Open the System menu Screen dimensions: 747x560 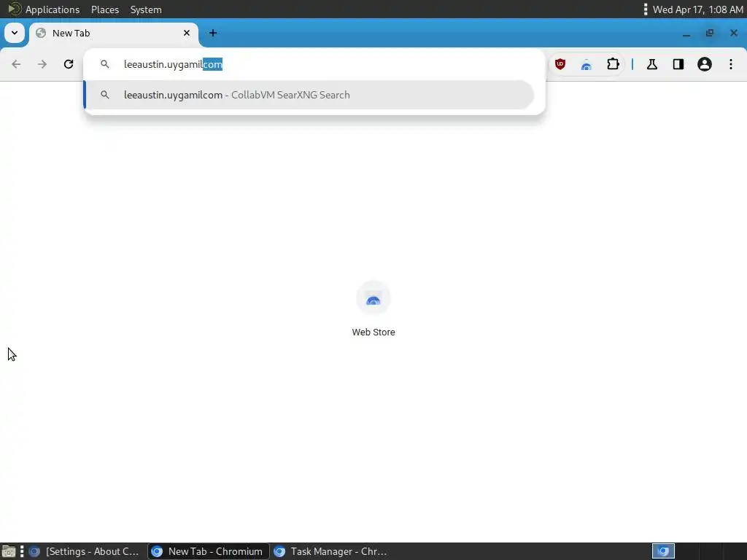[146, 9]
